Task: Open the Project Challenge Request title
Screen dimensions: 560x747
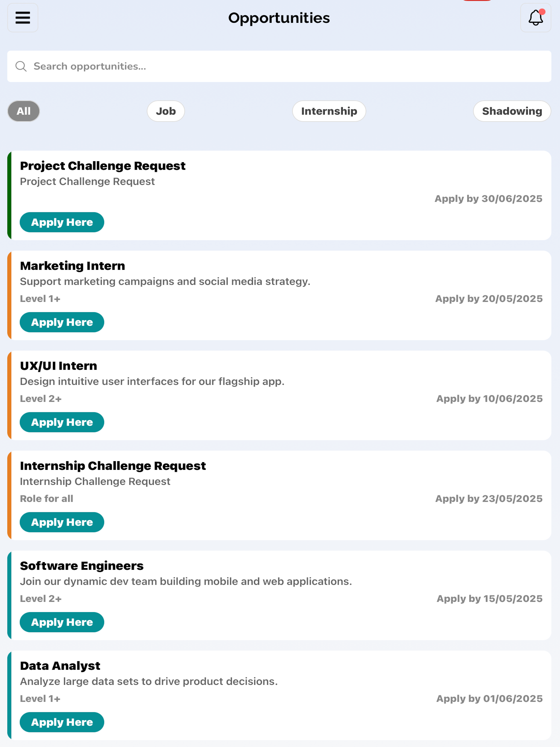Action: 103,166
